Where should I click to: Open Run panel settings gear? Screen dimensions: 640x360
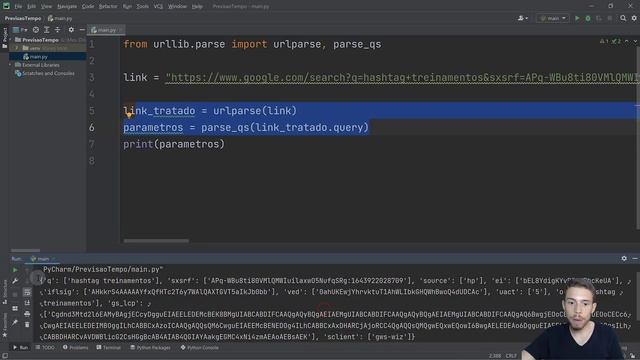(624, 259)
